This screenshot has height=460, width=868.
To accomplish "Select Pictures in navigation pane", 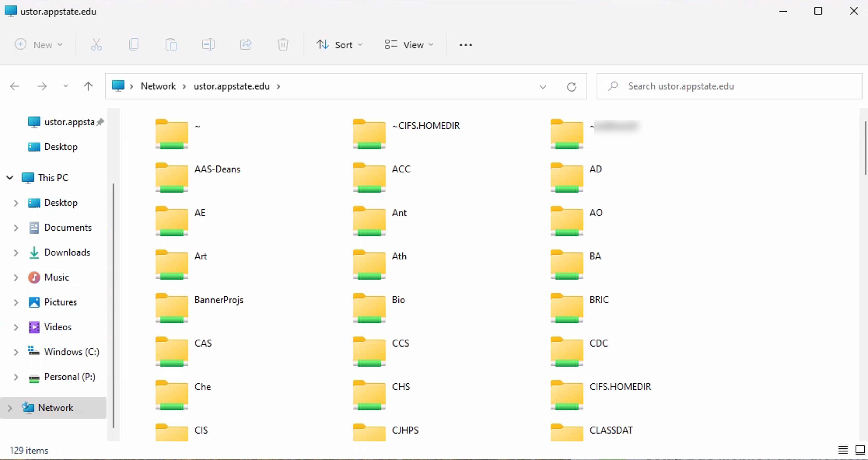I will click(52, 302).
